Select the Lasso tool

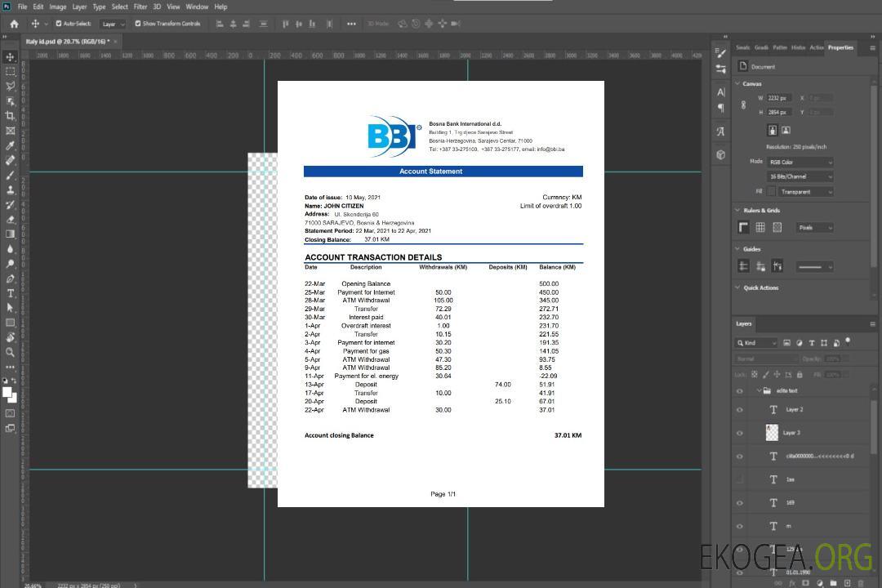click(x=10, y=86)
